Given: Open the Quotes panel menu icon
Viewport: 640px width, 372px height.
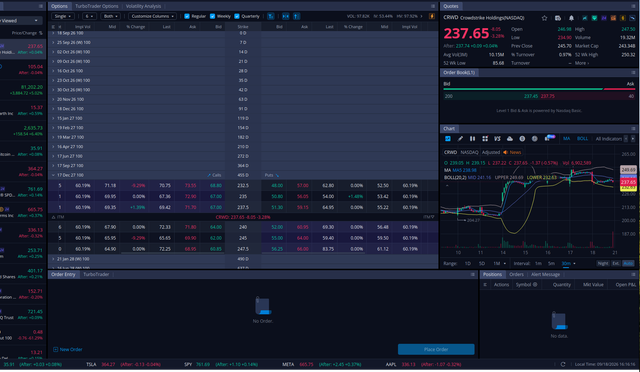Looking at the screenshot, I should tap(633, 6).
